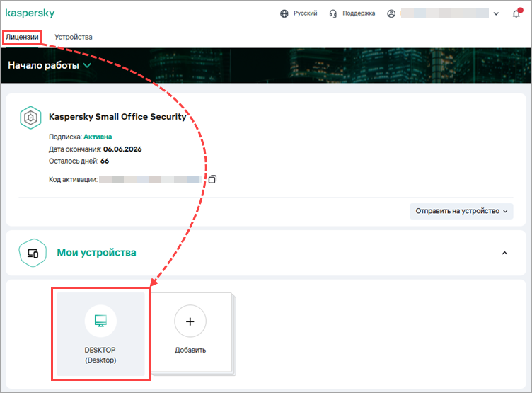The height and width of the screenshot is (393, 532).
Task: Click the Мои устройства heading
Action: [96, 252]
